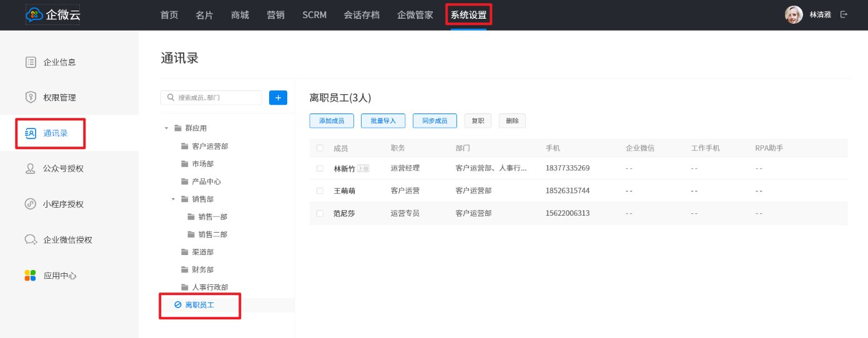Click the blue plus add button
Viewport: 868px width, 338px height.
click(278, 98)
